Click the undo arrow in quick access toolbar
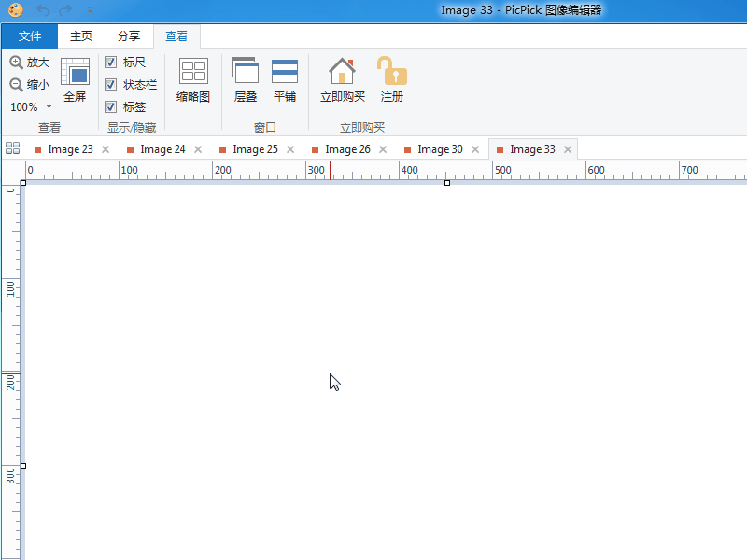Viewport: 747px width, 560px height. [x=41, y=10]
